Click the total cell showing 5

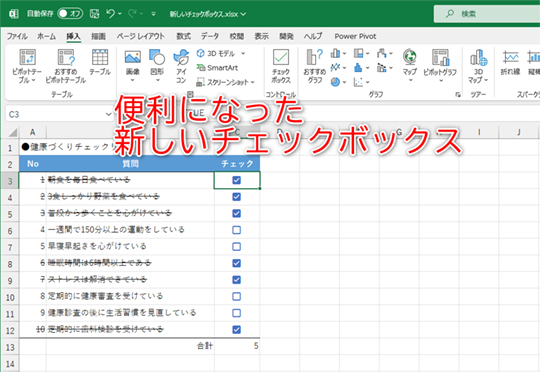click(237, 347)
